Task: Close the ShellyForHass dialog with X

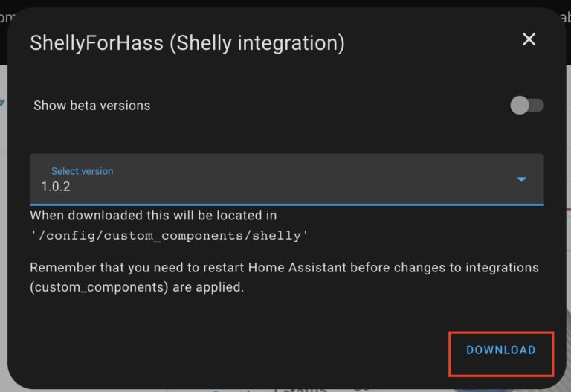Action: pyautogui.click(x=529, y=39)
